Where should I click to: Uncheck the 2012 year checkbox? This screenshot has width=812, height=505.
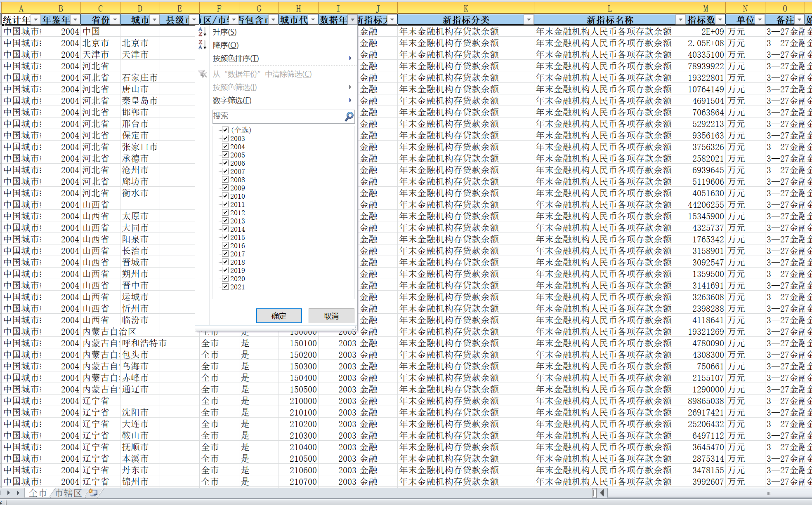(x=225, y=213)
